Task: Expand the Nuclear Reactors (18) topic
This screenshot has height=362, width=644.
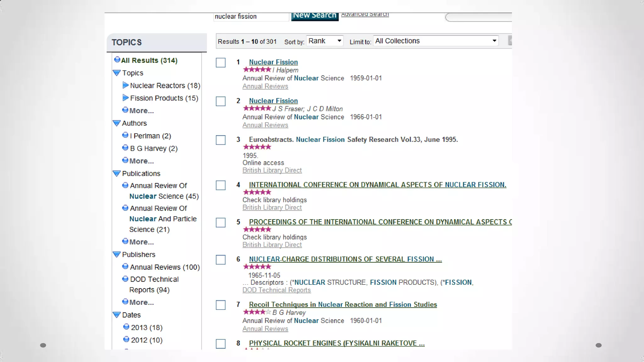Action: [x=125, y=85]
